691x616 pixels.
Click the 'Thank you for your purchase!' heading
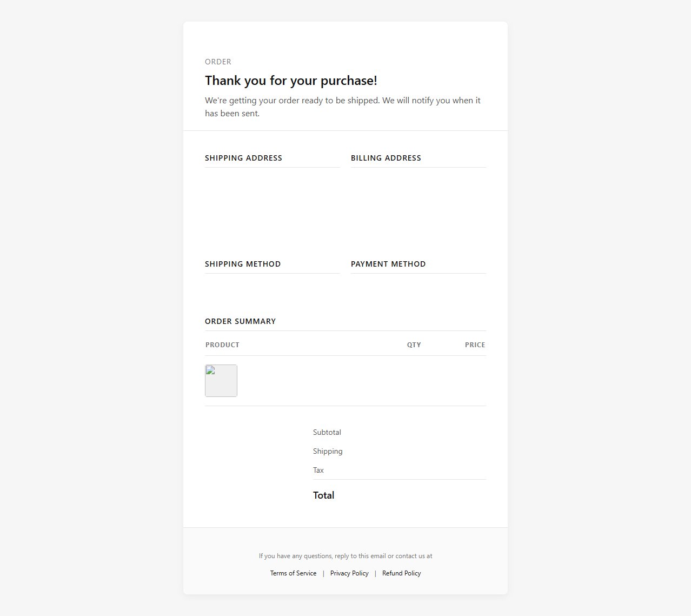click(x=291, y=81)
